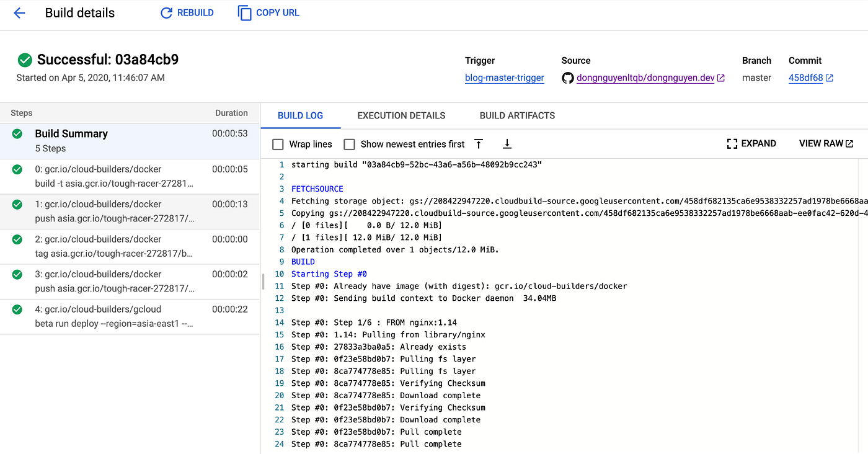This screenshot has height=454, width=868.
Task: Enable the Show newest entries first checkbox
Action: pyautogui.click(x=349, y=145)
